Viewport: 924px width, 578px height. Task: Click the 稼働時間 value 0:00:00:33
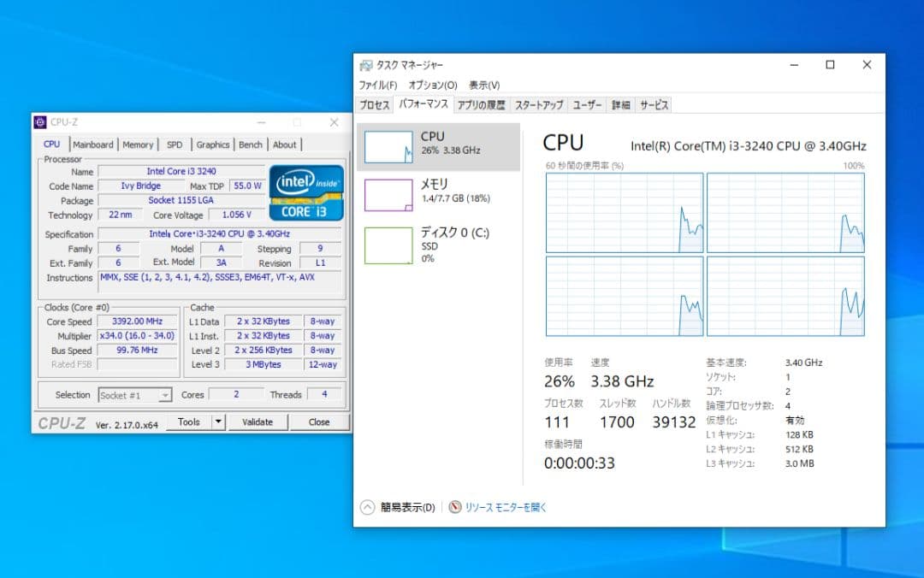pos(579,463)
